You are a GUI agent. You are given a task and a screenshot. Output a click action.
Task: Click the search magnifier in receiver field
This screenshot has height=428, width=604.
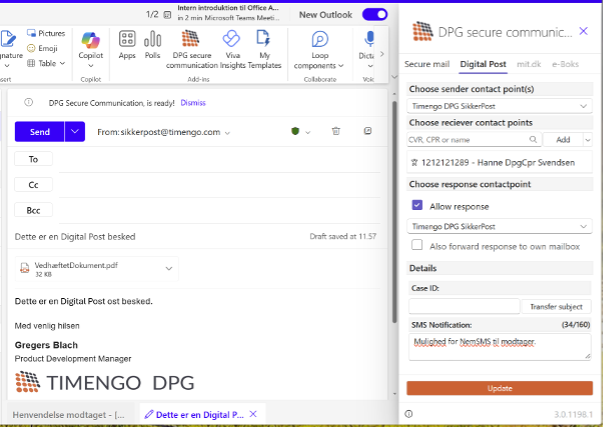(x=533, y=139)
